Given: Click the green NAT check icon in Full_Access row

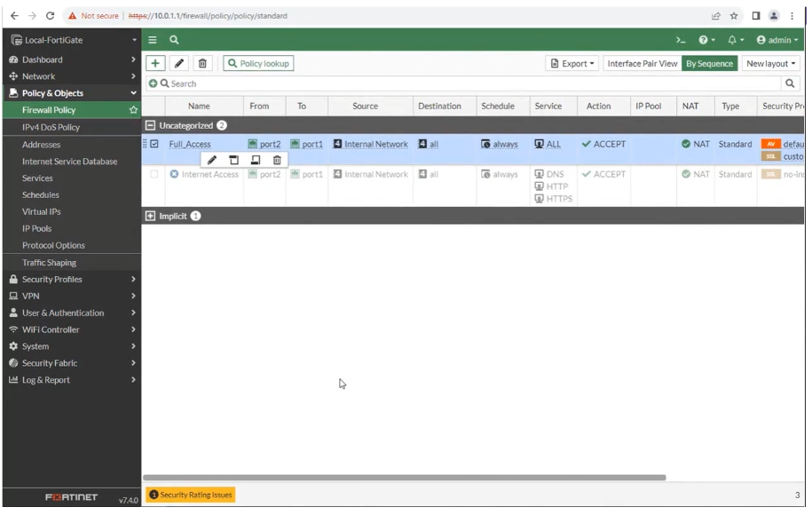Looking at the screenshot, I should point(686,144).
